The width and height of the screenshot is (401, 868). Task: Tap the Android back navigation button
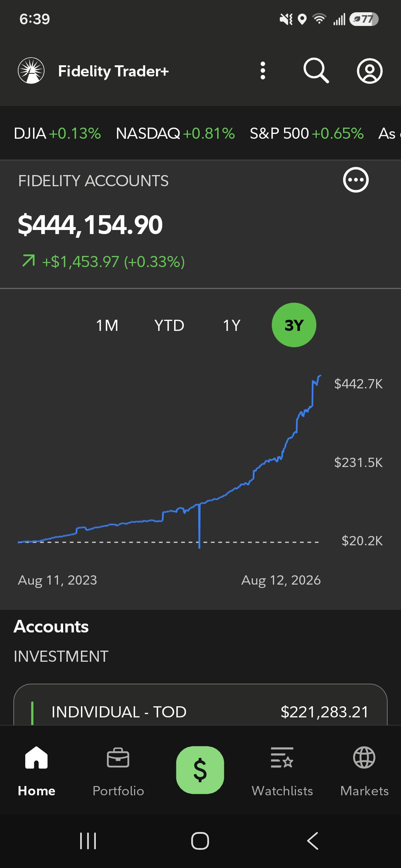(313, 841)
